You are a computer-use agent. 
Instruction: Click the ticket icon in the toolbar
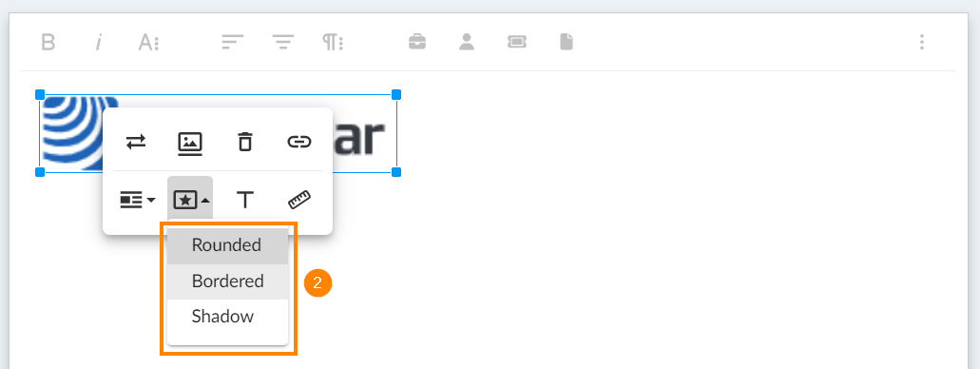tap(517, 43)
